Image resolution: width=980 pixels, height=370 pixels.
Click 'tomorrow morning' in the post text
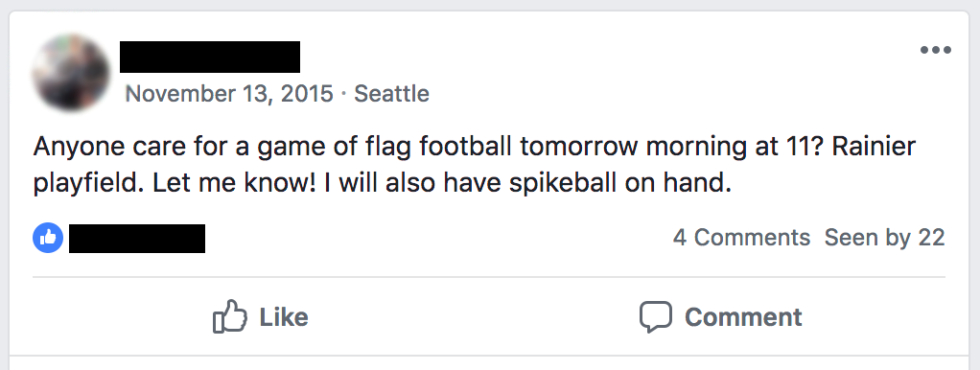point(630,147)
